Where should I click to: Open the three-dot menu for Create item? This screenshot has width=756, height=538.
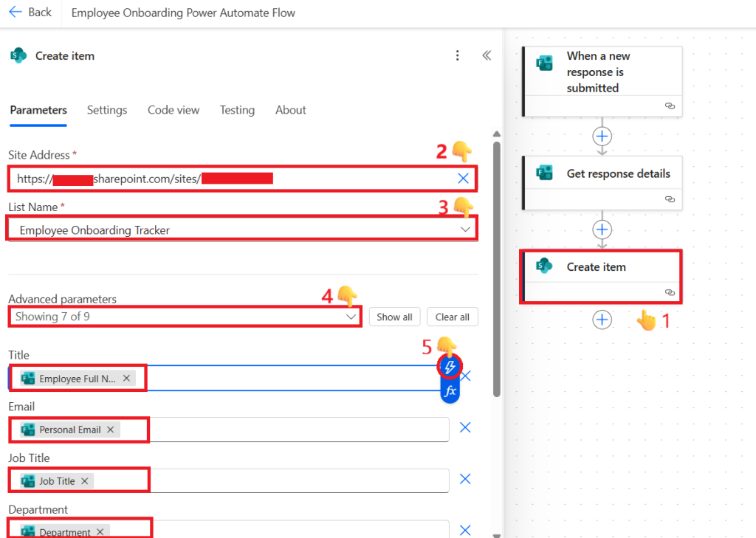click(458, 55)
